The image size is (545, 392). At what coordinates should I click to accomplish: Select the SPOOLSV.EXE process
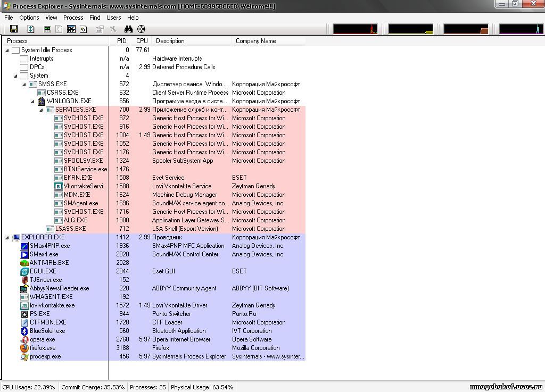point(180,161)
